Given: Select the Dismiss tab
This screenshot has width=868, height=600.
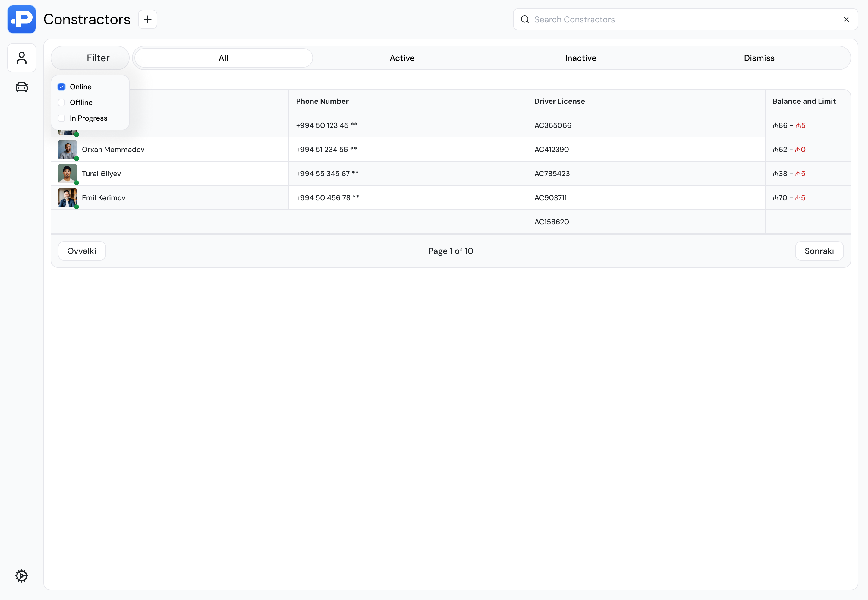Looking at the screenshot, I should point(759,58).
